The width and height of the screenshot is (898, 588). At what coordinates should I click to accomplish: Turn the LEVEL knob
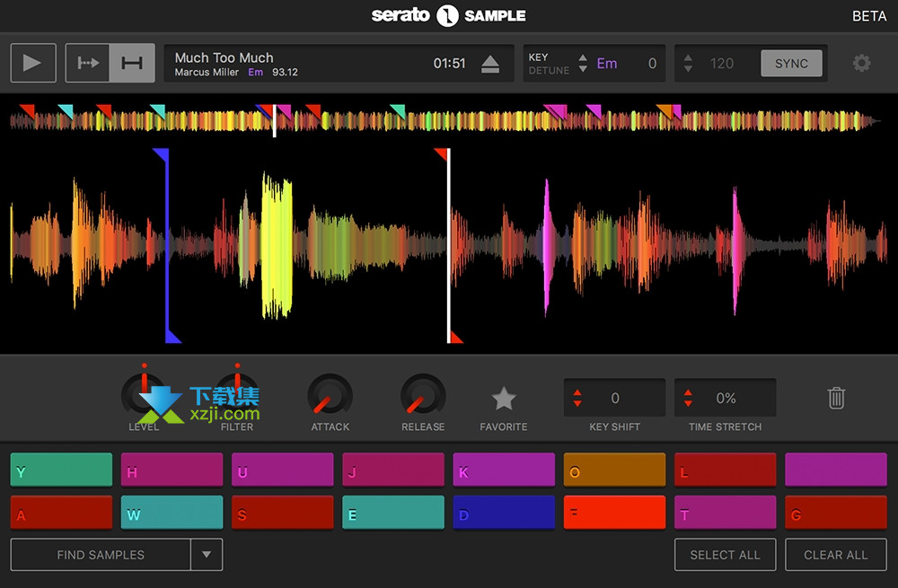[x=143, y=394]
